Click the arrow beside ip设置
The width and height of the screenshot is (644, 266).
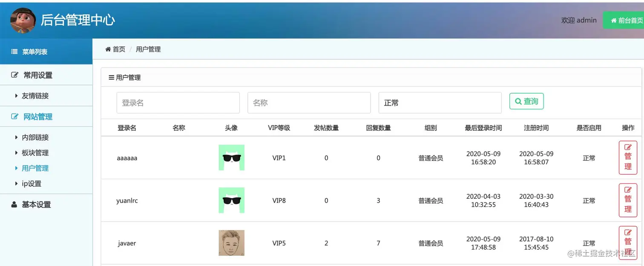(16, 184)
